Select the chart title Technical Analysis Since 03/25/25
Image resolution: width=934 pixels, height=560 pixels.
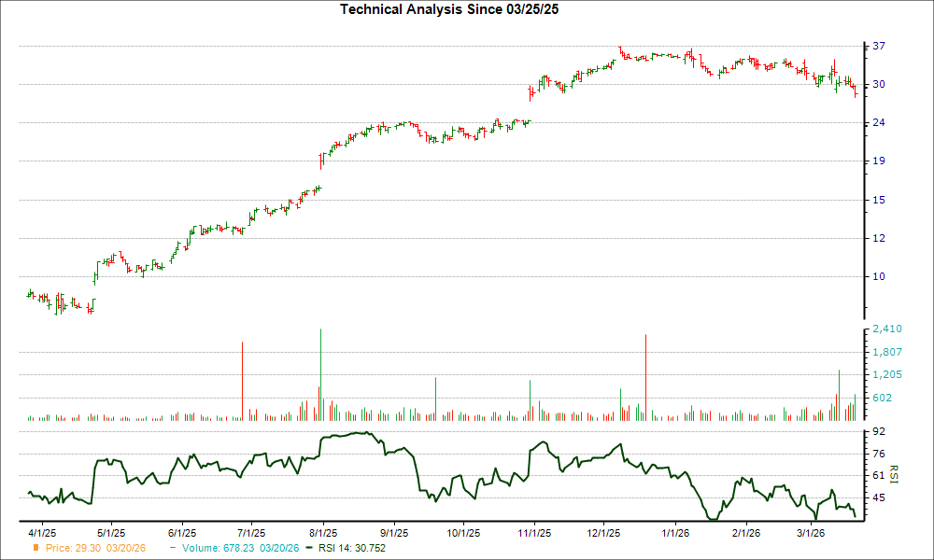click(x=448, y=9)
